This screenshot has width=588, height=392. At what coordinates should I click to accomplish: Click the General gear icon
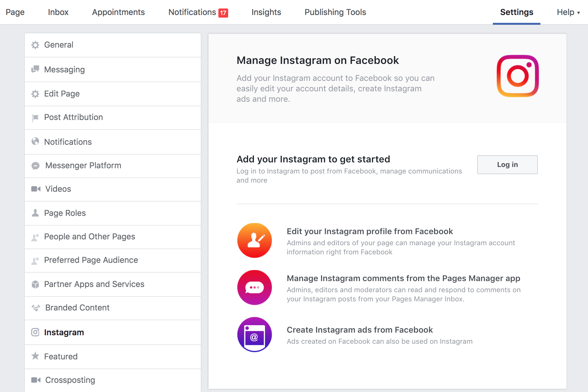(35, 45)
